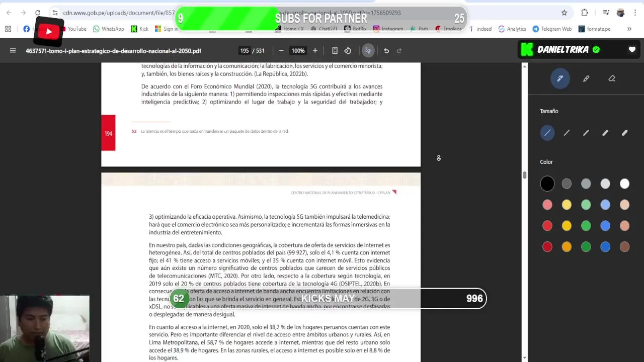Zoom out the PDF with minus
The height and width of the screenshot is (362, 644).
click(281, 50)
